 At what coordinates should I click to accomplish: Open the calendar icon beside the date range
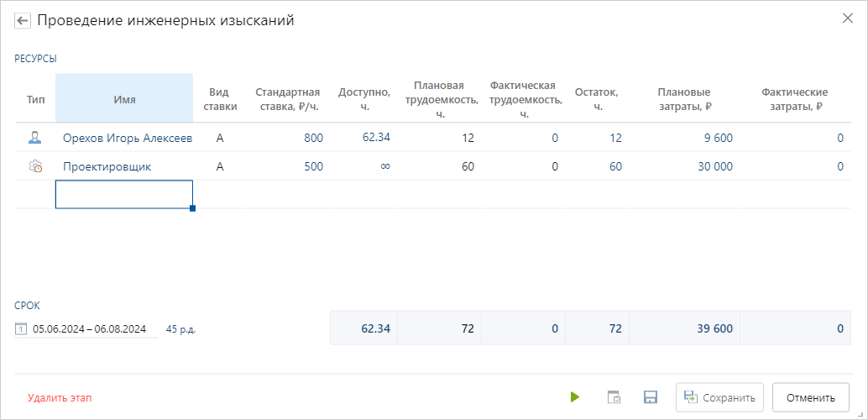point(21,329)
